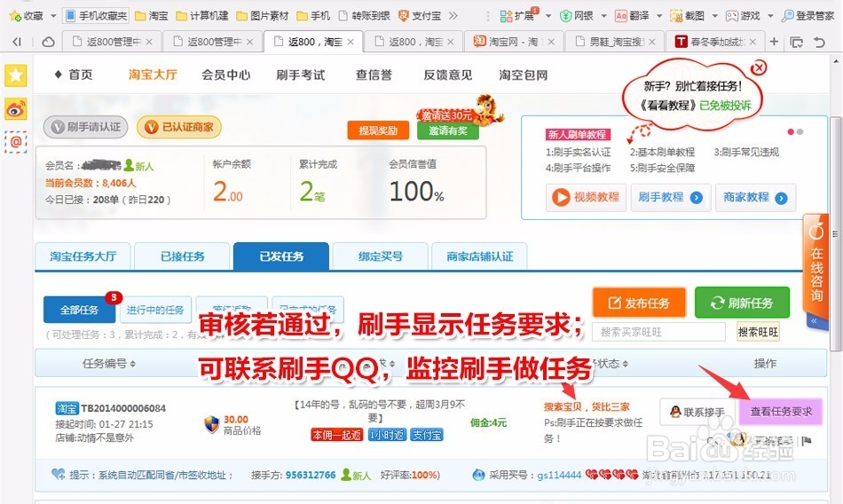Focus the 搜索买家旺旺 search field
This screenshot has width=843, height=504.
(659, 333)
